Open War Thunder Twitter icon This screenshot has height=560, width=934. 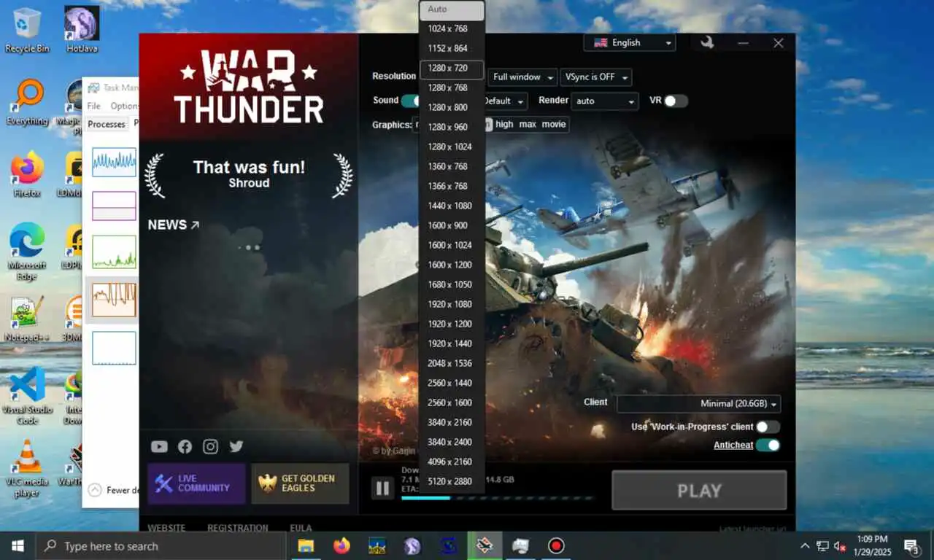[236, 446]
